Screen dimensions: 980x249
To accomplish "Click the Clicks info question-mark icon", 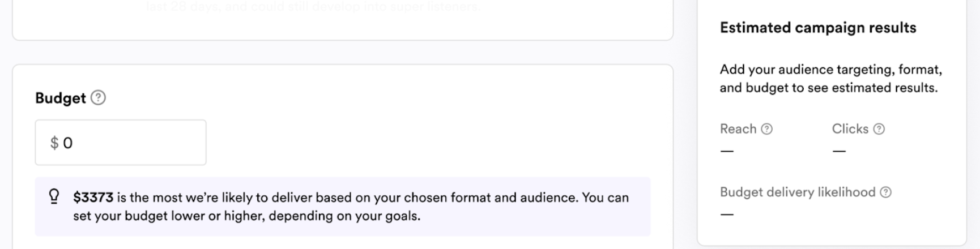I will pyautogui.click(x=879, y=129).
